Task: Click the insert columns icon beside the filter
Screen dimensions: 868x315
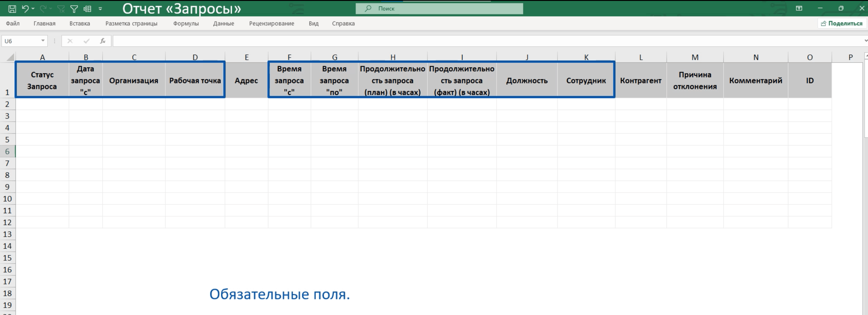Action: click(87, 9)
